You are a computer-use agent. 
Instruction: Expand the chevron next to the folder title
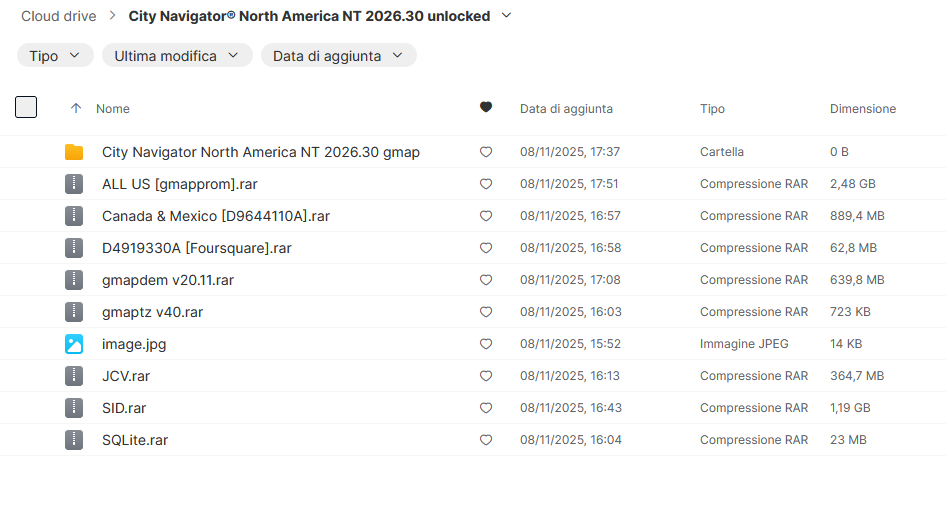point(506,16)
